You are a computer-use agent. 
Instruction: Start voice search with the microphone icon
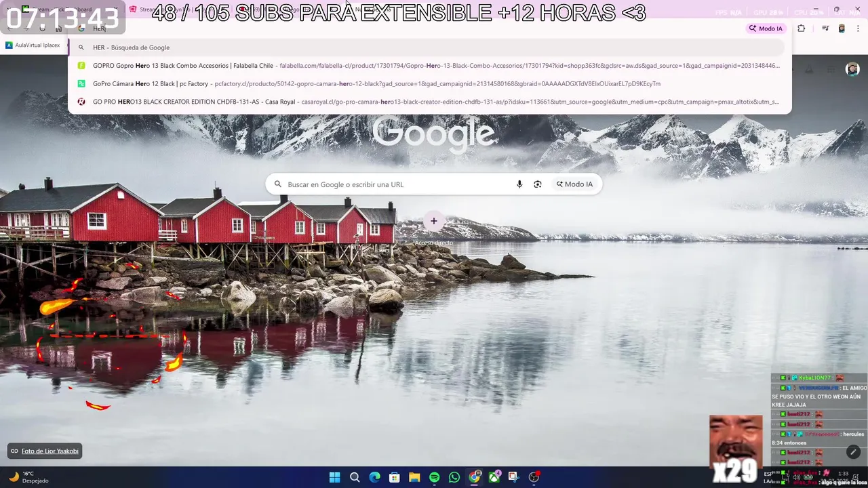tap(519, 184)
